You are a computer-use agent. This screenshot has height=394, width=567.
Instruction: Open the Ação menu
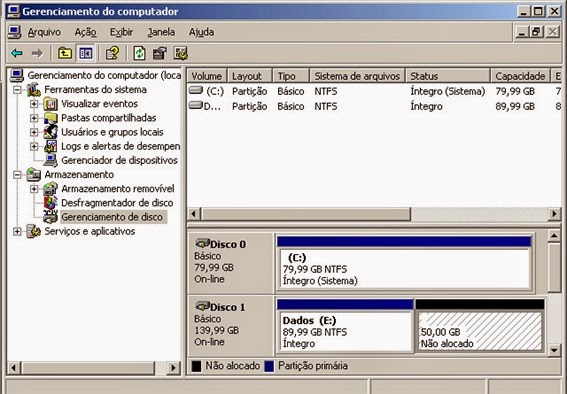pos(85,32)
